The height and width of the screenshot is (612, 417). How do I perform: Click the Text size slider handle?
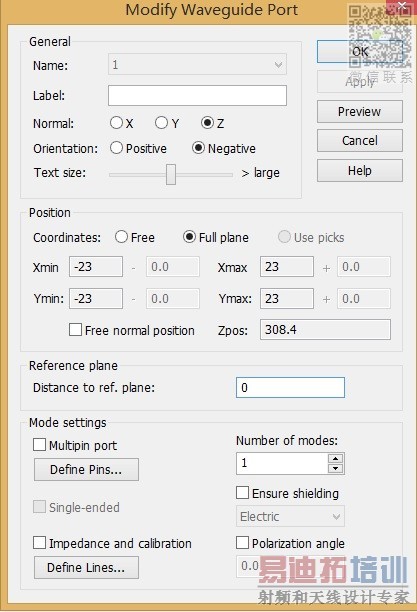point(171,174)
